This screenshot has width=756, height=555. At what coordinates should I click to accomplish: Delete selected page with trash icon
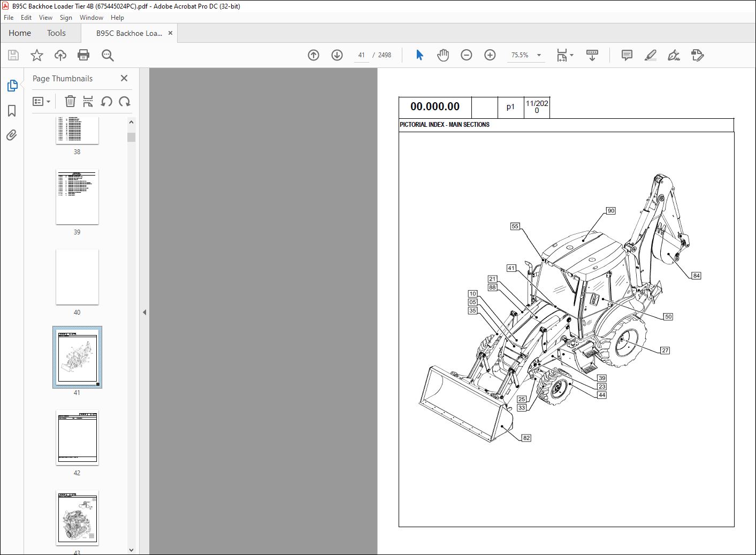point(70,101)
